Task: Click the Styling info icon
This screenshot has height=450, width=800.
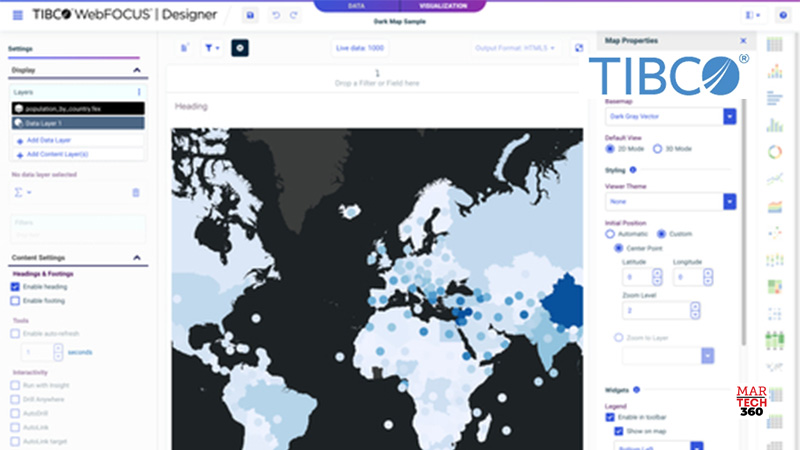Action: [x=633, y=170]
